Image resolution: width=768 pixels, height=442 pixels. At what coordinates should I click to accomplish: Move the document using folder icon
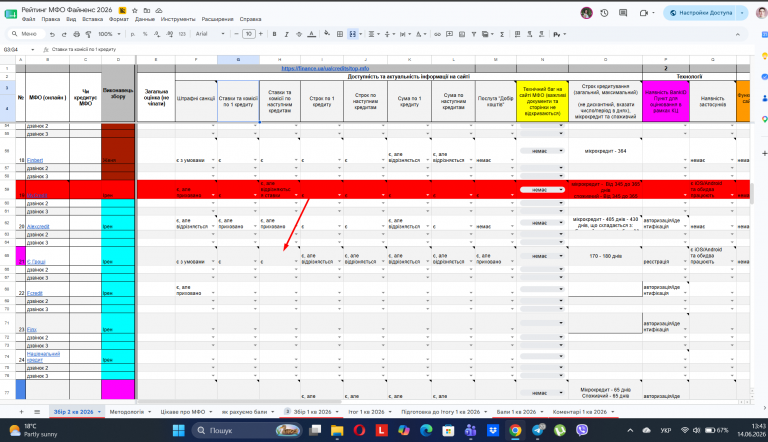[147, 10]
